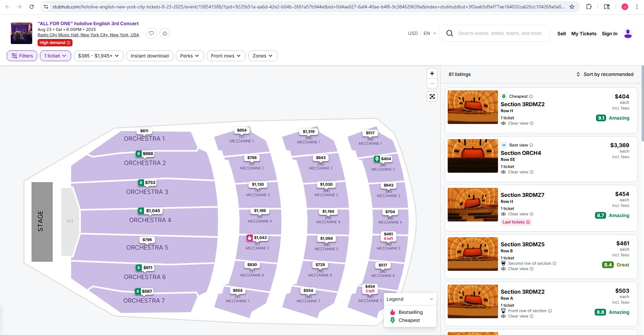The width and height of the screenshot is (644, 335).
Task: Open the Sort by recommended menu
Action: pyautogui.click(x=605, y=74)
